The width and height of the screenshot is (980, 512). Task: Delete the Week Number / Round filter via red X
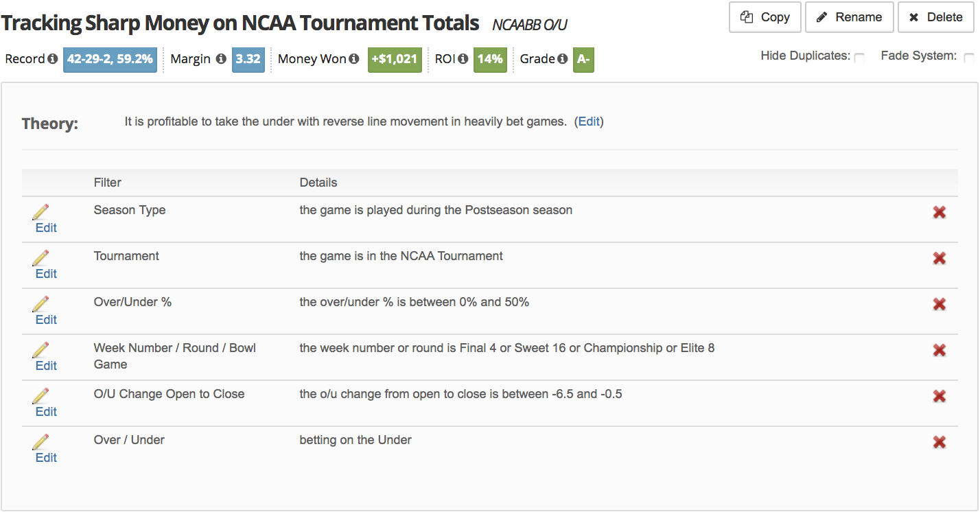[x=940, y=351]
